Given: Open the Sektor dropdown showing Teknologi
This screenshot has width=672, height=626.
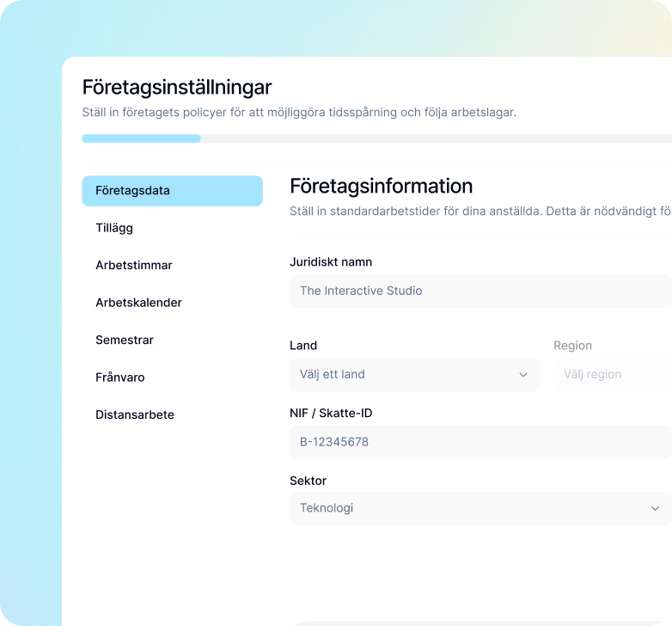Looking at the screenshot, I should tap(481, 508).
